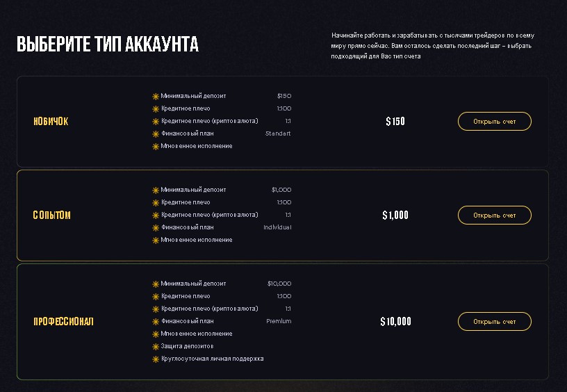Click the Standart financial plan value
The image size is (567, 392).
(278, 133)
